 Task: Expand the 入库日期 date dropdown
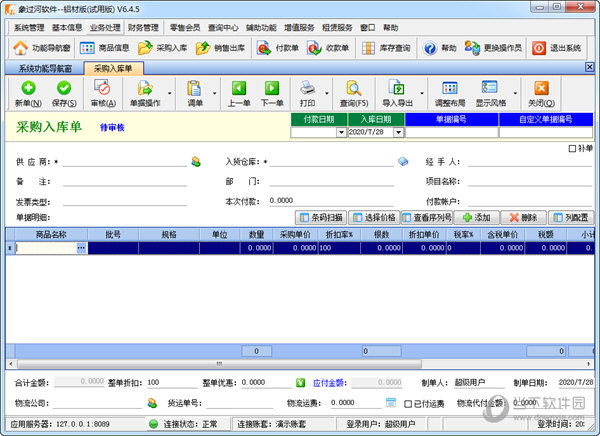(399, 132)
